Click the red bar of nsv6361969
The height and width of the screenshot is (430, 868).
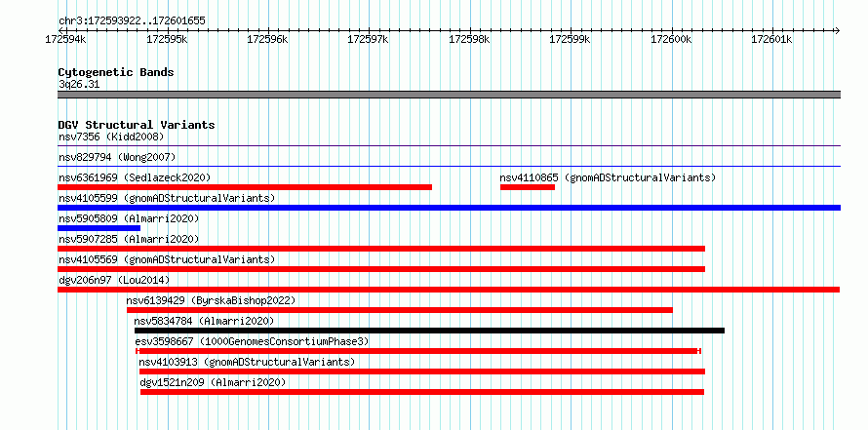coord(245,187)
